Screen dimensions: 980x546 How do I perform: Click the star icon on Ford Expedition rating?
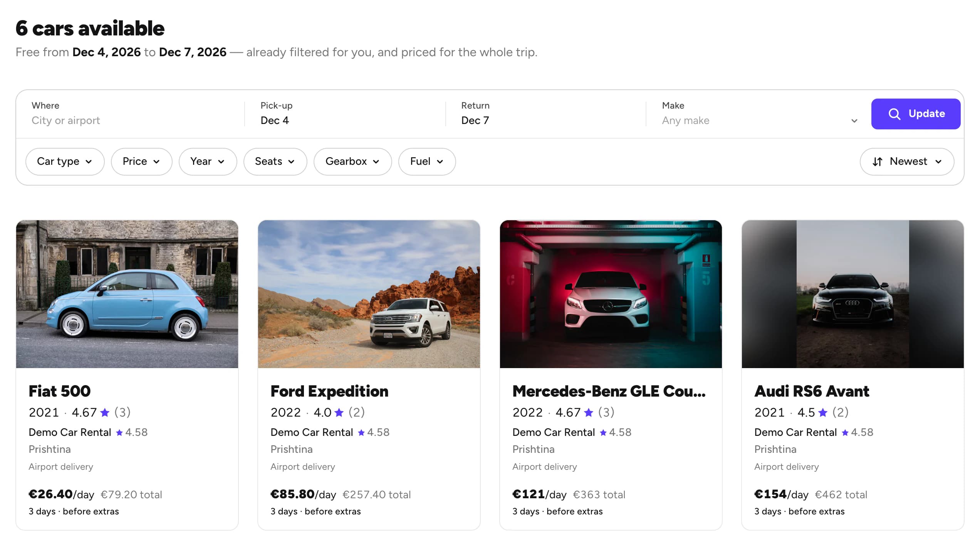pyautogui.click(x=339, y=413)
